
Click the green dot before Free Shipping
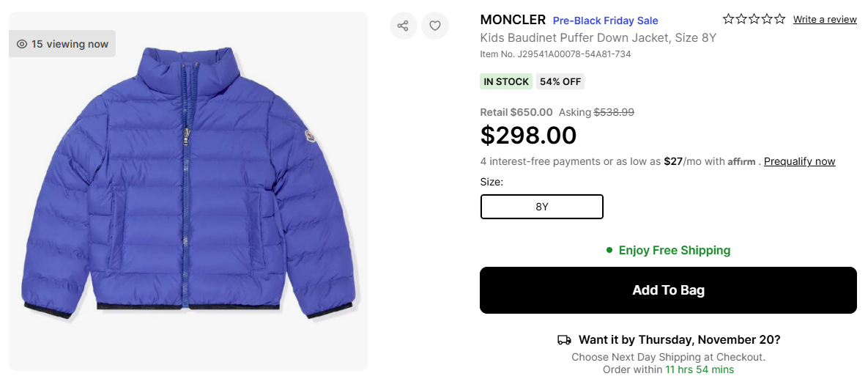pyautogui.click(x=609, y=251)
